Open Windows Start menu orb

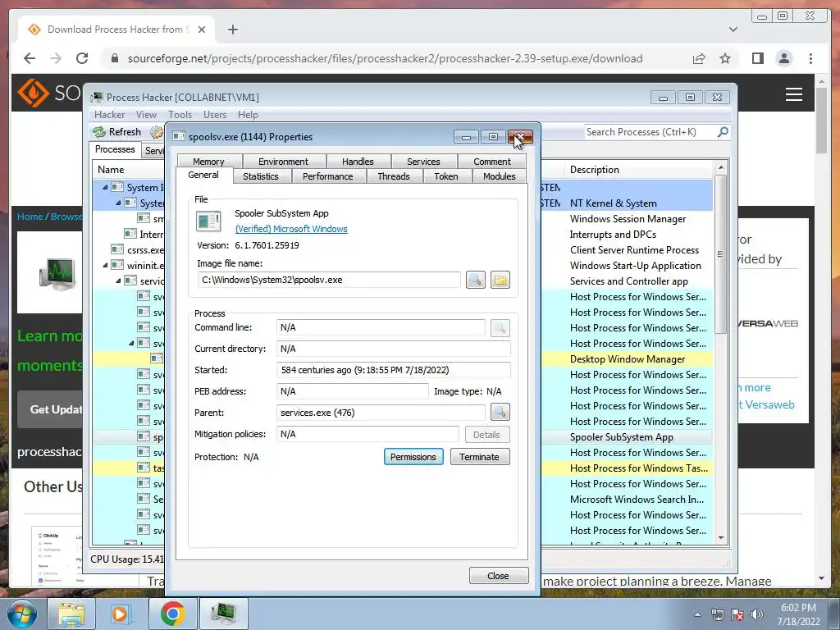click(21, 614)
